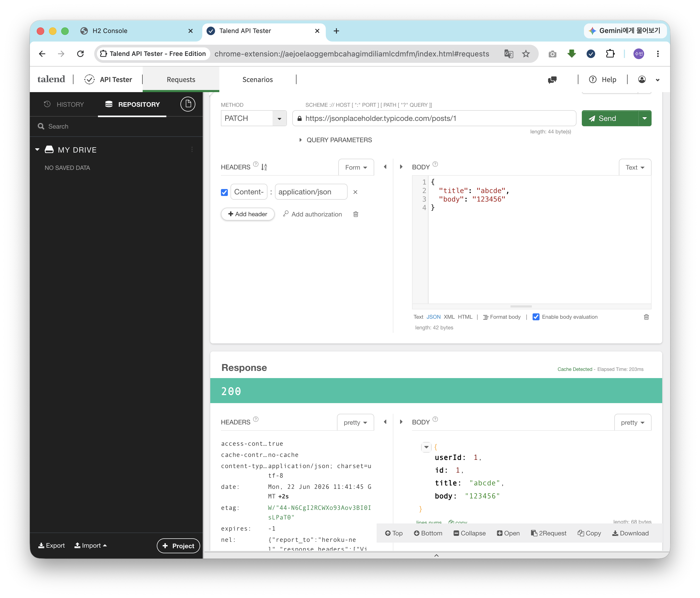Screen dimensions: 700x598
Task: Uncheck the Content-Type header checkbox
Action: 224,192
